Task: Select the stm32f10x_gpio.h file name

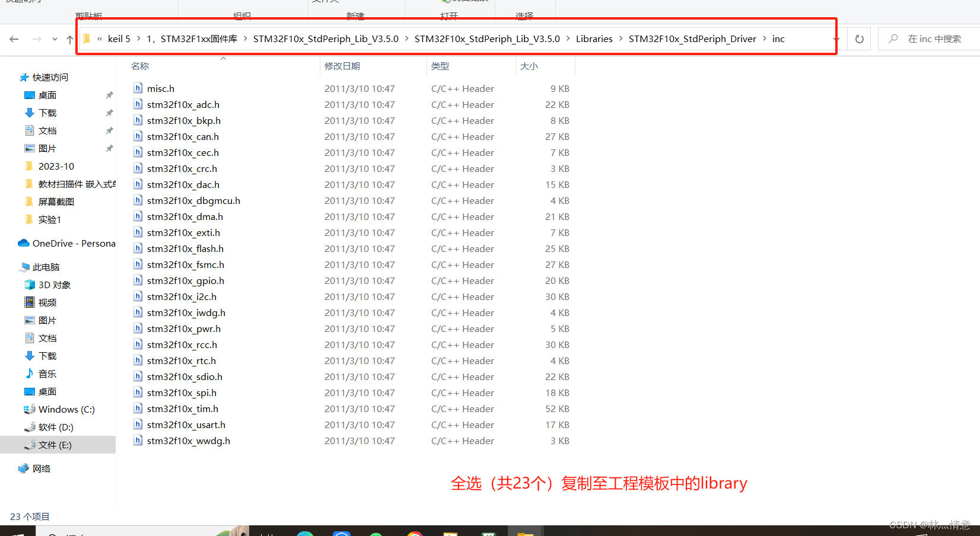Action: [x=186, y=281]
